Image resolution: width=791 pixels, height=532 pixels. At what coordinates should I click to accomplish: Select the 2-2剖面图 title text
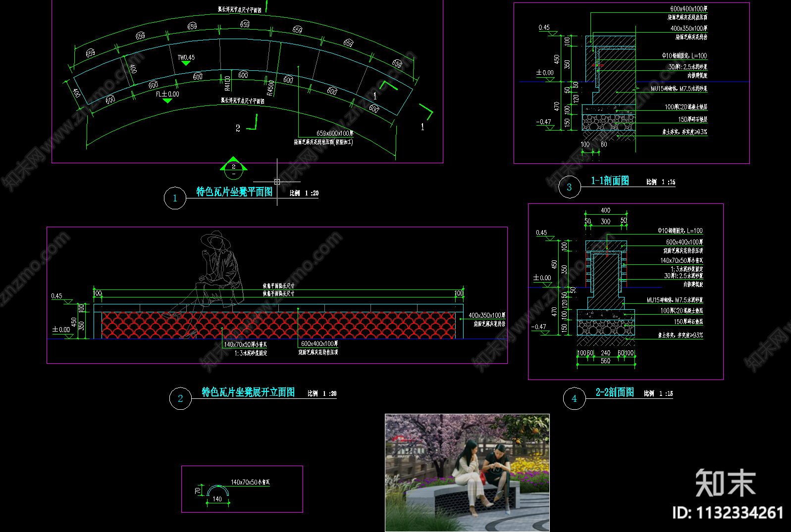pyautogui.click(x=615, y=392)
